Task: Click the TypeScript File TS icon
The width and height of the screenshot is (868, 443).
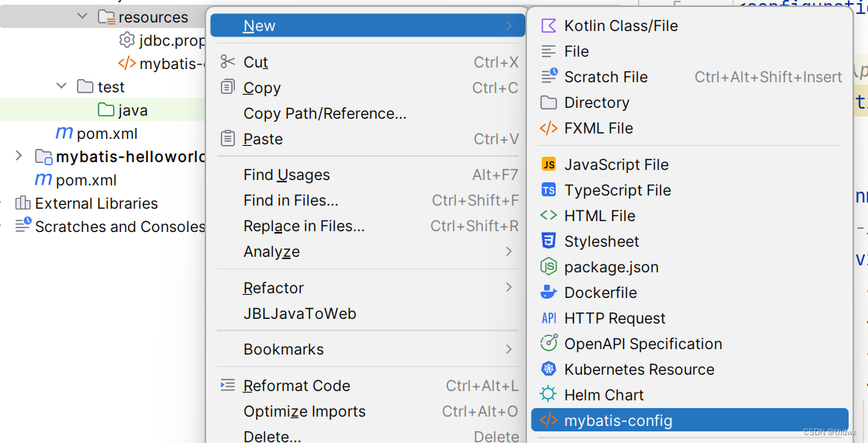Action: point(549,190)
